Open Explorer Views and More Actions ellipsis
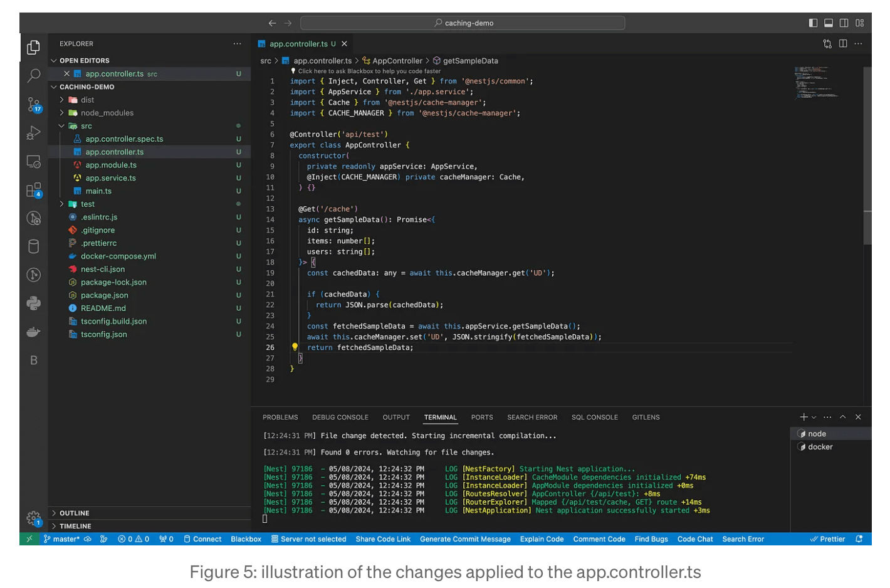 pyautogui.click(x=237, y=44)
